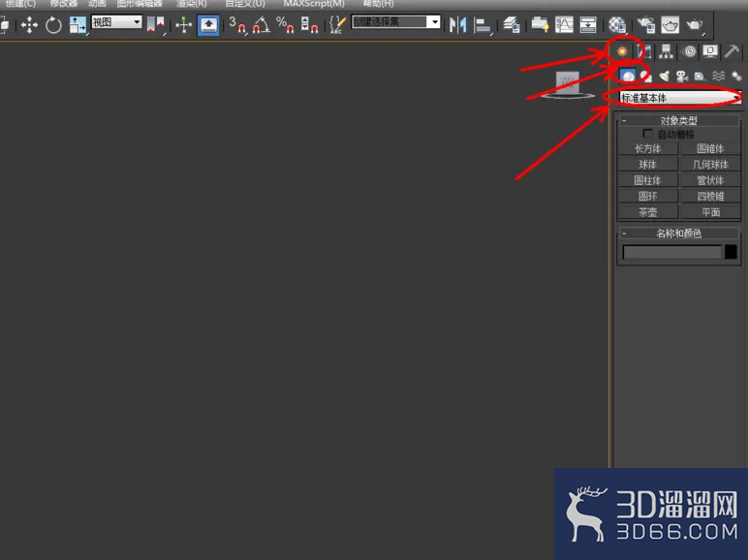Open the 视图 reference coordinate dropdown
The height and width of the screenshot is (560, 748).
[116, 22]
